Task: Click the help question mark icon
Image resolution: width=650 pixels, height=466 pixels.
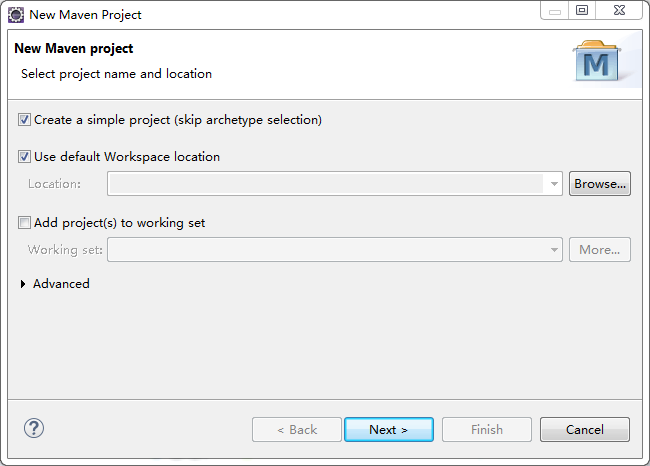Action: (x=34, y=428)
